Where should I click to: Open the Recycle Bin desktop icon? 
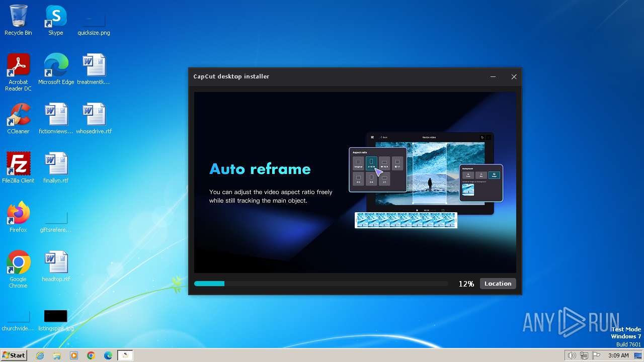tap(18, 21)
